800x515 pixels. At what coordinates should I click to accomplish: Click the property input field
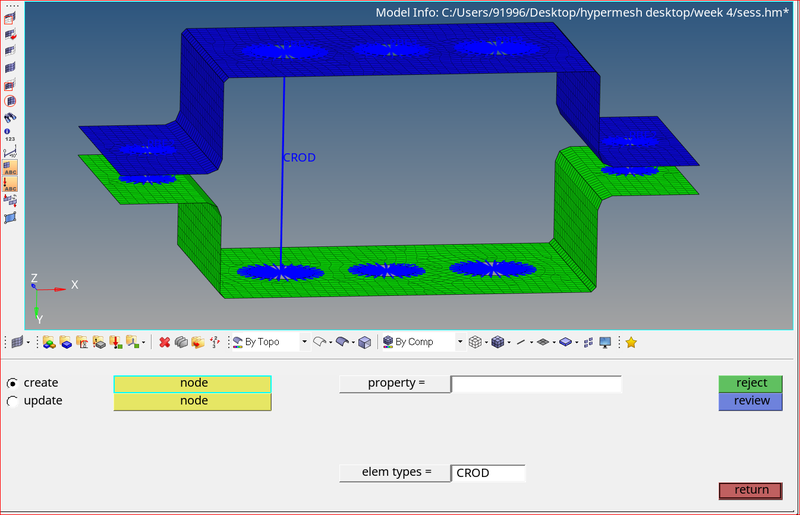tap(536, 384)
